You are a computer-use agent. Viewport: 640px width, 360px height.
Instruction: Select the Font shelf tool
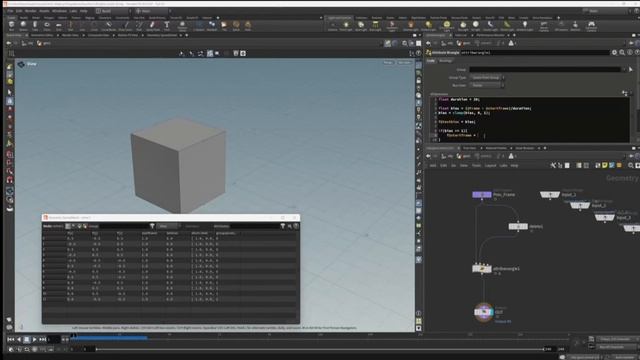tap(167, 26)
